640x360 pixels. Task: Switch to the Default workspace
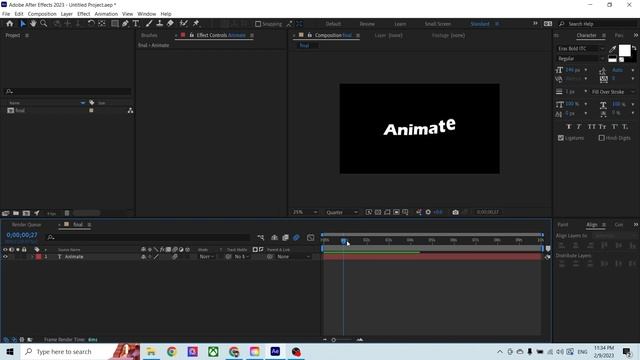[x=333, y=24]
